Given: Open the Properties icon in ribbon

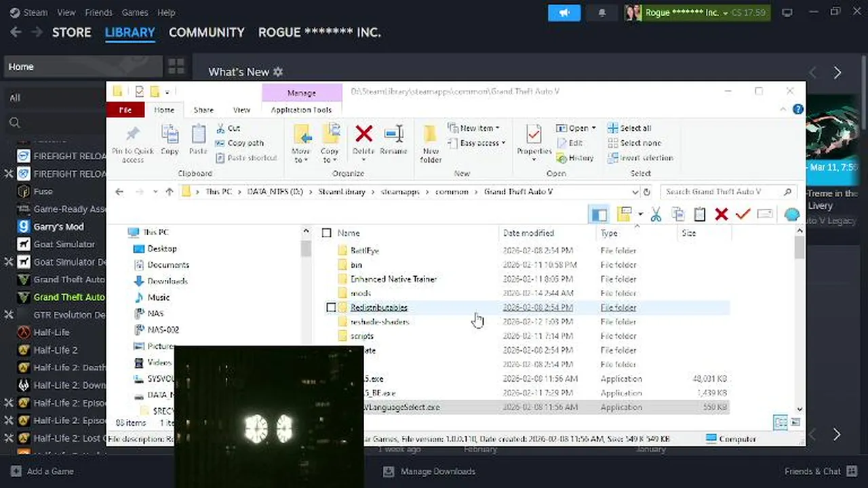Looking at the screenshot, I should point(534,134).
